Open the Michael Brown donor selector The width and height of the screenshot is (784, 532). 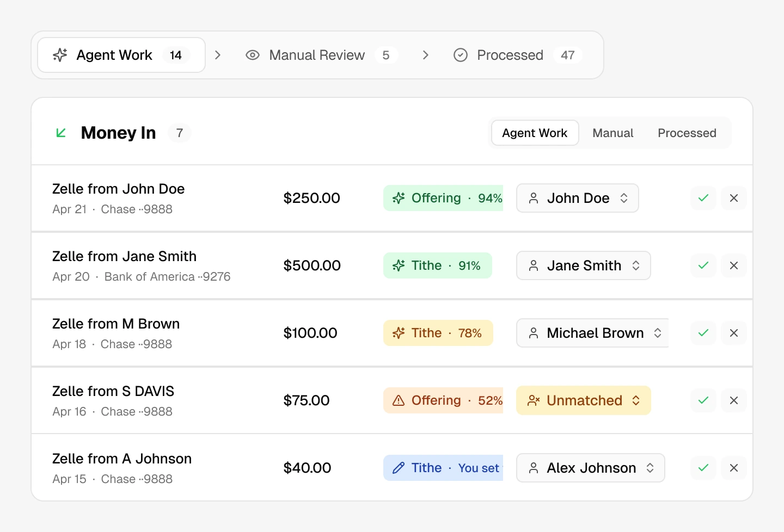point(592,333)
